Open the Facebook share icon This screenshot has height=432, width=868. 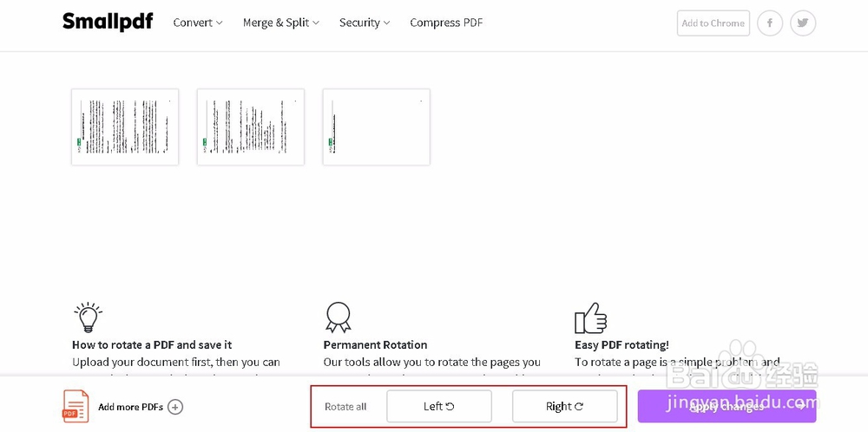pyautogui.click(x=770, y=23)
